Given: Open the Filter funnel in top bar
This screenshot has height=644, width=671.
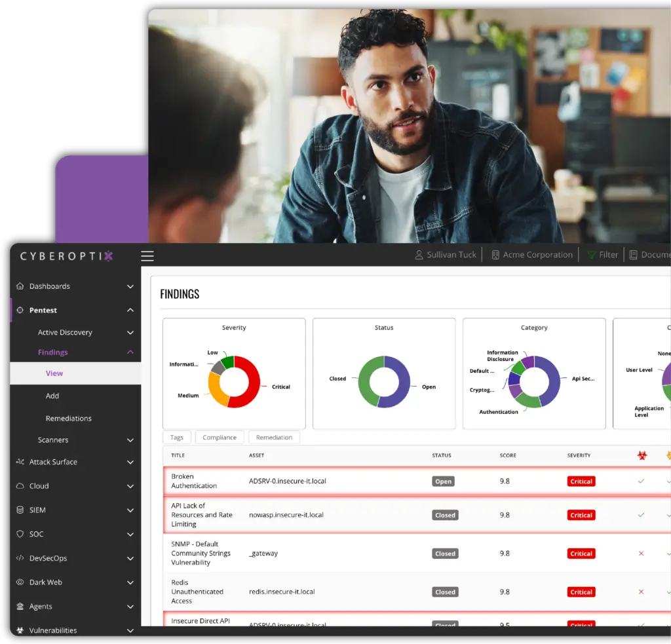Looking at the screenshot, I should coord(592,255).
